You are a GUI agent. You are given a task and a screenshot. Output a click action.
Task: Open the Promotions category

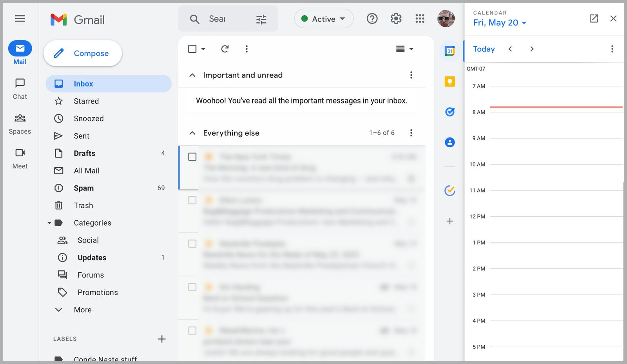pos(109,292)
